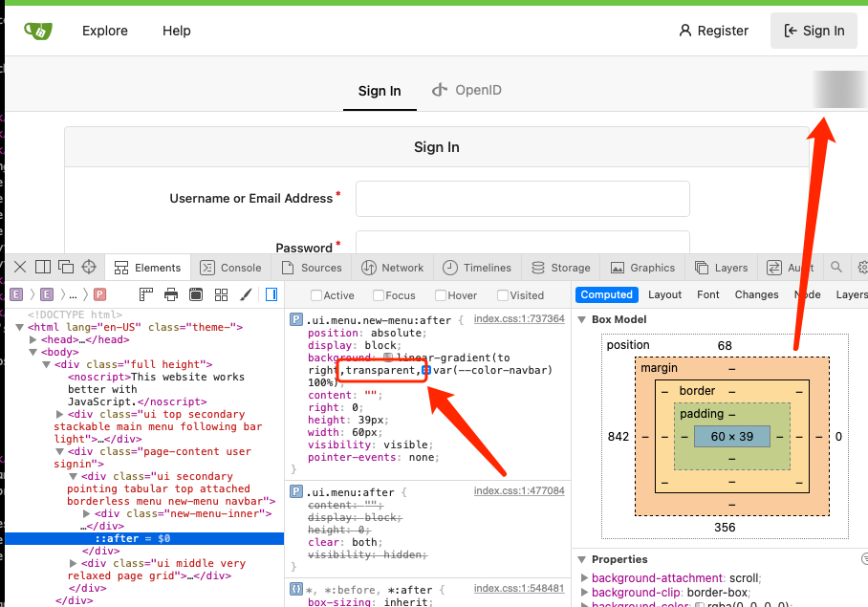The width and height of the screenshot is (868, 607).
Task: Click the Gitea teacup logo
Action: tap(38, 31)
